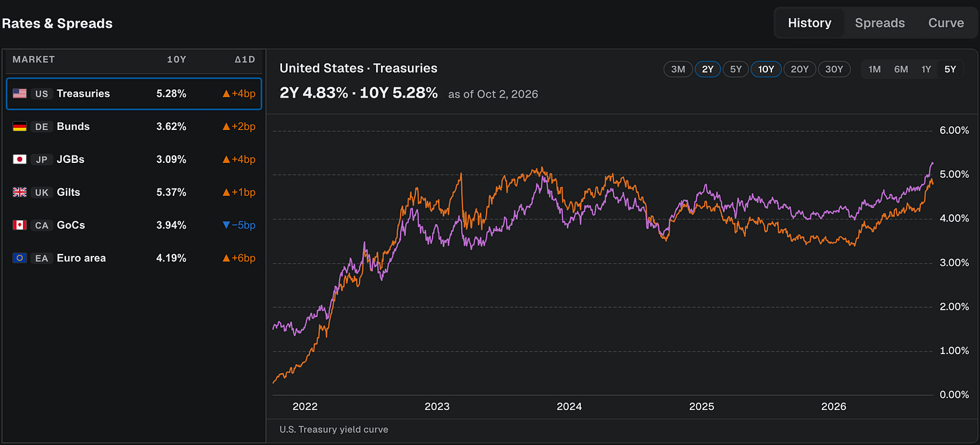
Task: Click the U.S. Treasury yield curve caption
Action: click(334, 430)
